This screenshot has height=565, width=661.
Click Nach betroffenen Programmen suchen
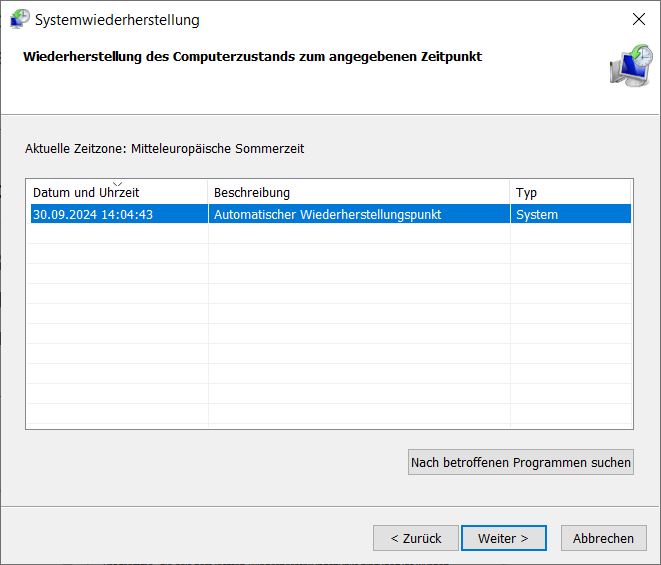pos(521,462)
